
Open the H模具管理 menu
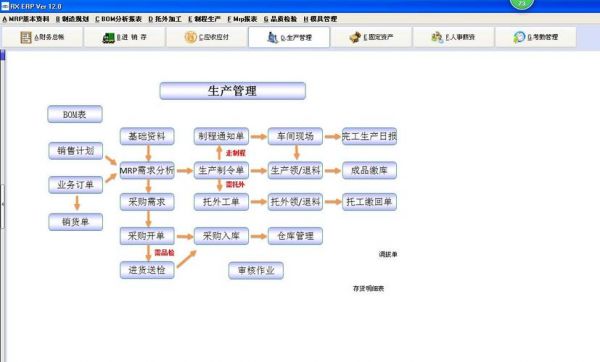click(320, 19)
